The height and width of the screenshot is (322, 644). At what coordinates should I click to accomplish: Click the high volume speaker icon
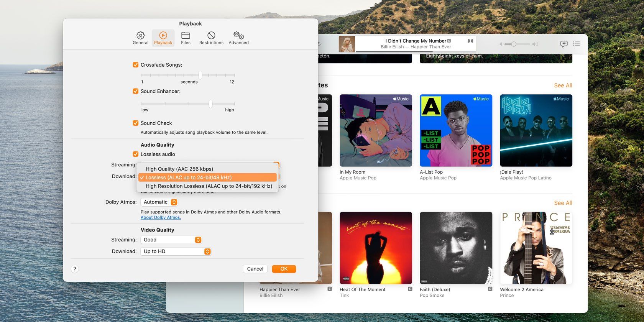[x=535, y=44]
